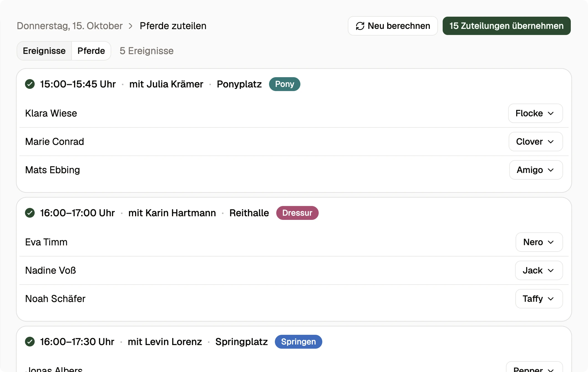588x372 pixels.
Task: Select rider name Mats Ebbing
Action: point(53,170)
